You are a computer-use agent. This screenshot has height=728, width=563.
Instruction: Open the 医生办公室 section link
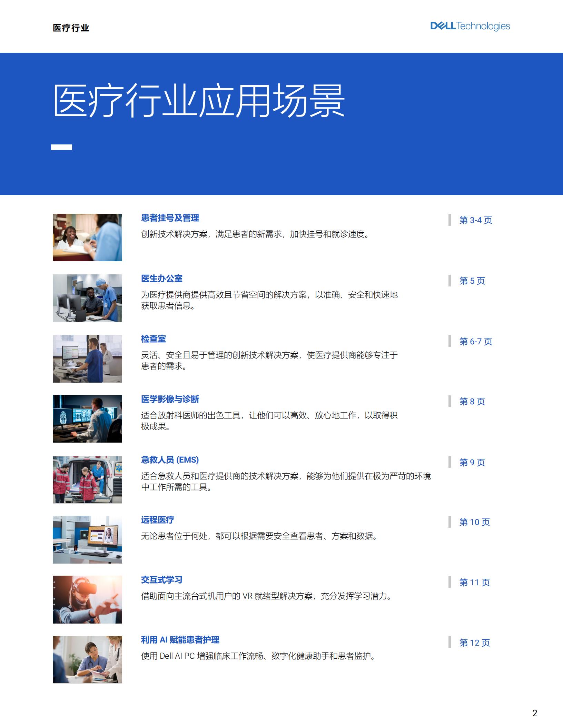tap(161, 279)
